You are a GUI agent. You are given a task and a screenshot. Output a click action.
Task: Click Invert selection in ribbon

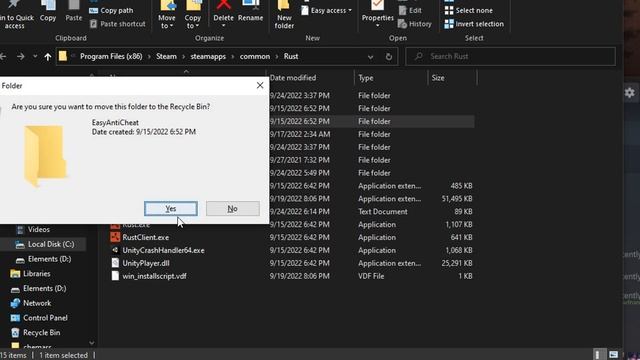pos(474,24)
